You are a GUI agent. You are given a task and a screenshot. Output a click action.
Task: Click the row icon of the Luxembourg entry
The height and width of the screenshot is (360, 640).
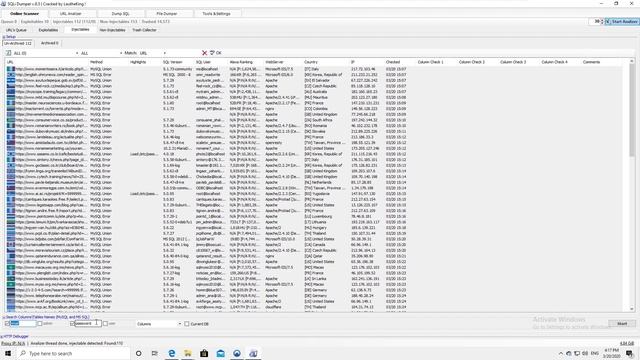pyautogui.click(x=11, y=216)
